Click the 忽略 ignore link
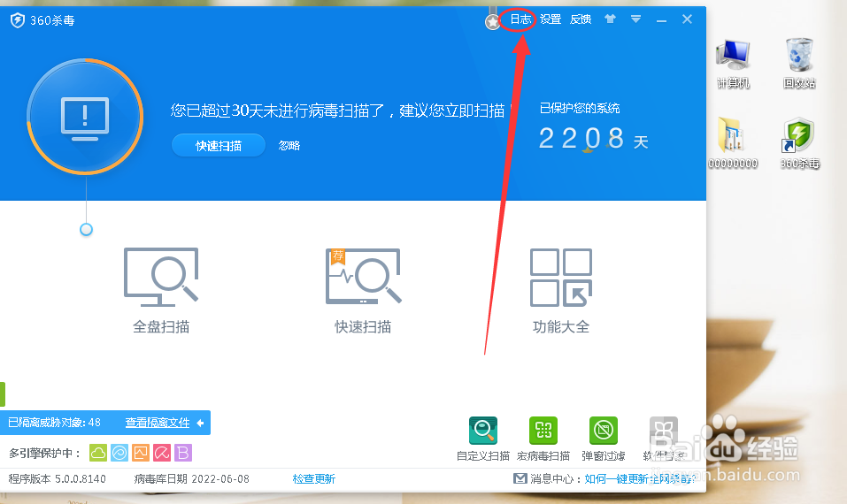This screenshot has height=504, width=847. (x=289, y=146)
